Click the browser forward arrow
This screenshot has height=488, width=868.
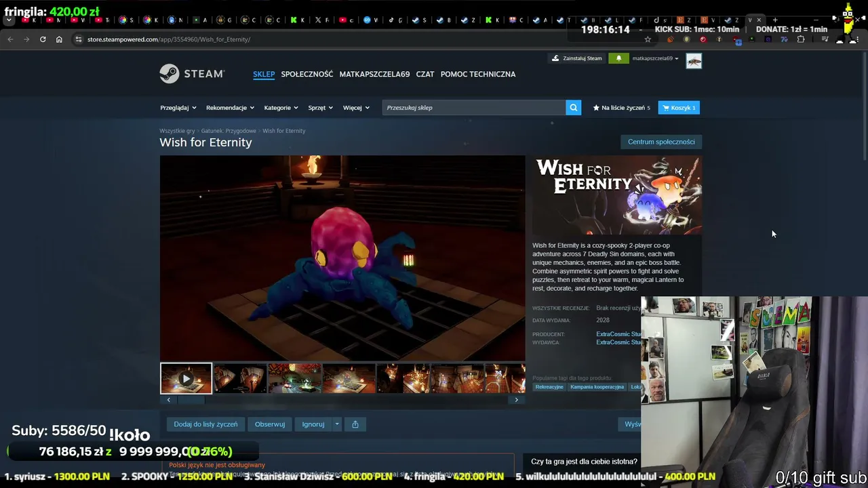pos(26,39)
